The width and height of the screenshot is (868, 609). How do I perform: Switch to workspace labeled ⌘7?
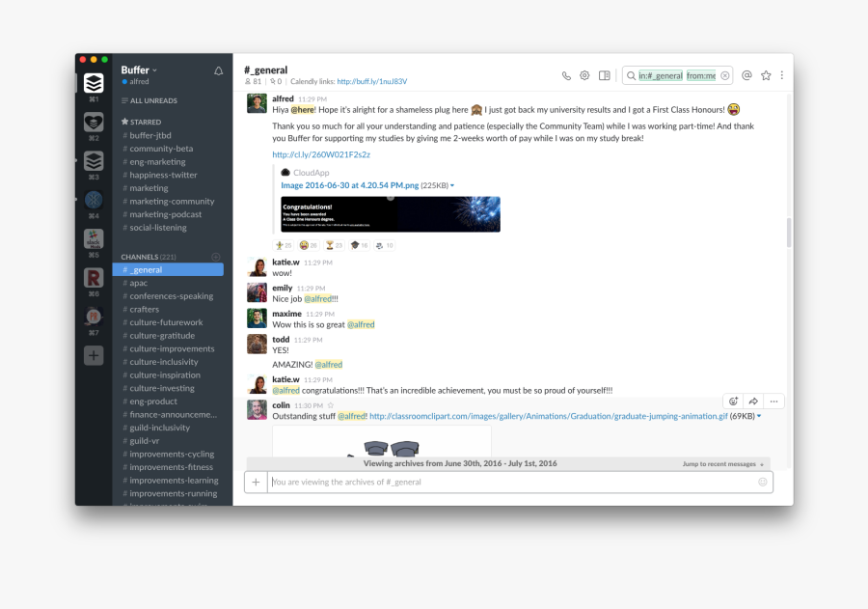click(x=94, y=317)
